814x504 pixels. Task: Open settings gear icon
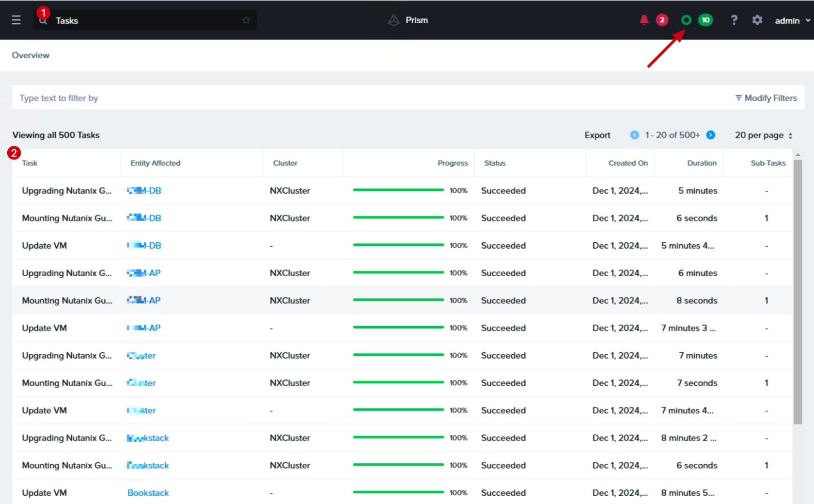[x=757, y=20]
